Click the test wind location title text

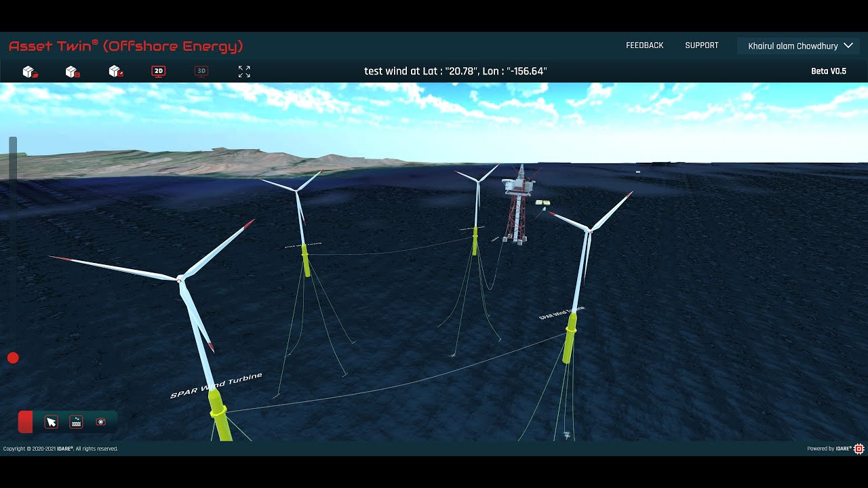[x=456, y=71]
